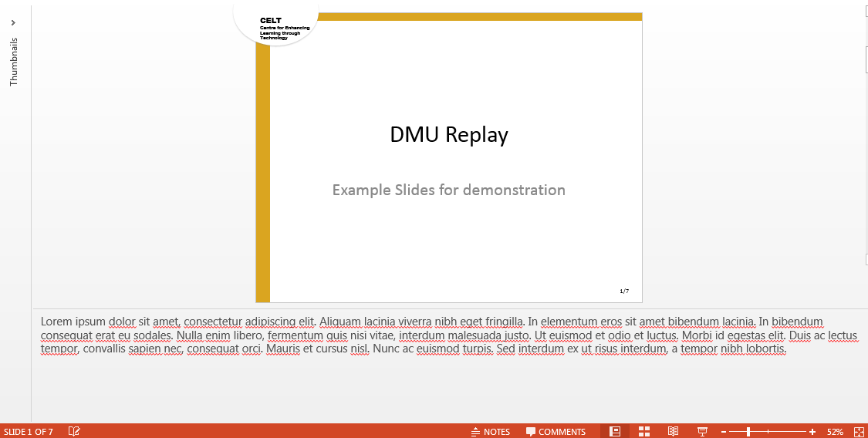868x438 pixels.
Task: Switch to Slide Sorter view
Action: (643, 431)
